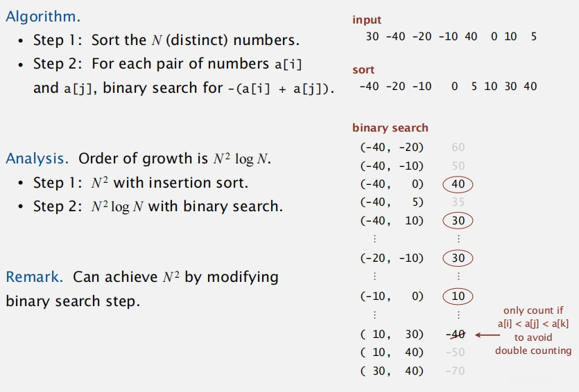Viewport: 579px width, 392px height.
Task: Click the grayed-out 60 result
Action: (x=458, y=147)
